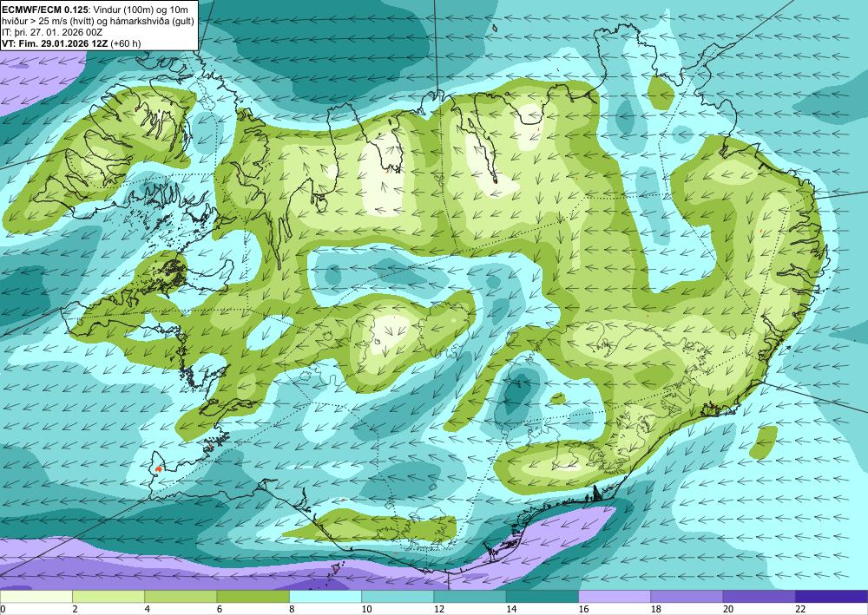This screenshot has height=615, width=868.
Task: Click the legend scale label "12"
Action: (439, 610)
